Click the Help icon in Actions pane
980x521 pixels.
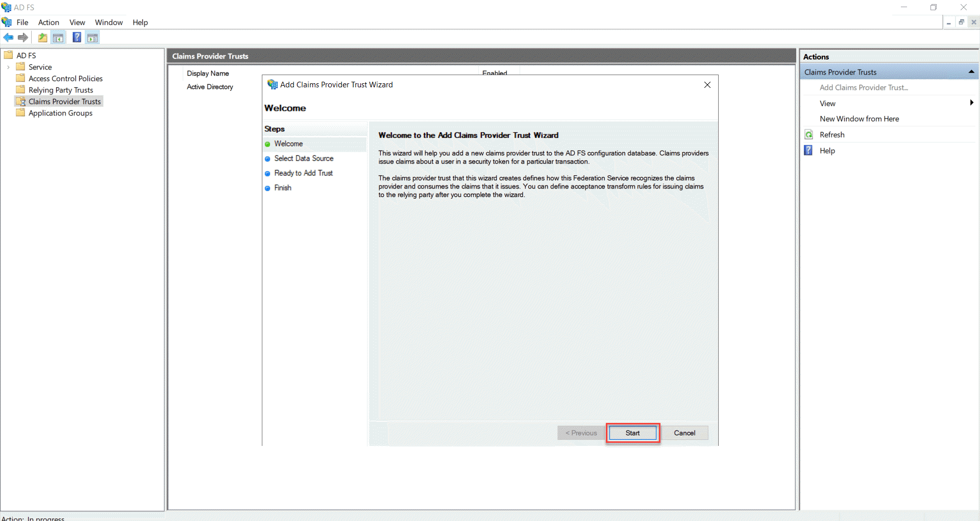pyautogui.click(x=808, y=150)
